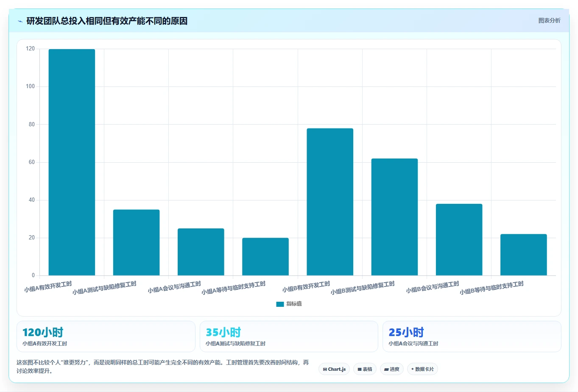The image size is (578, 392).
Task: Click the y-axis value 20
Action: (32, 238)
